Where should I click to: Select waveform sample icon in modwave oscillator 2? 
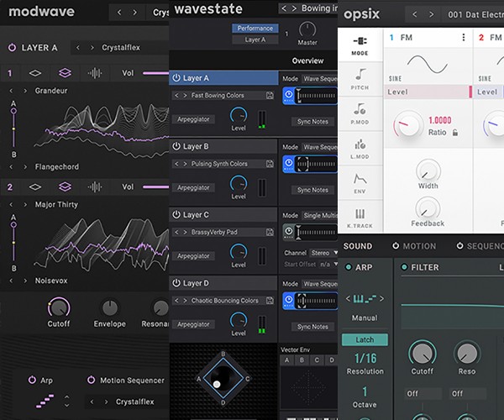95,187
